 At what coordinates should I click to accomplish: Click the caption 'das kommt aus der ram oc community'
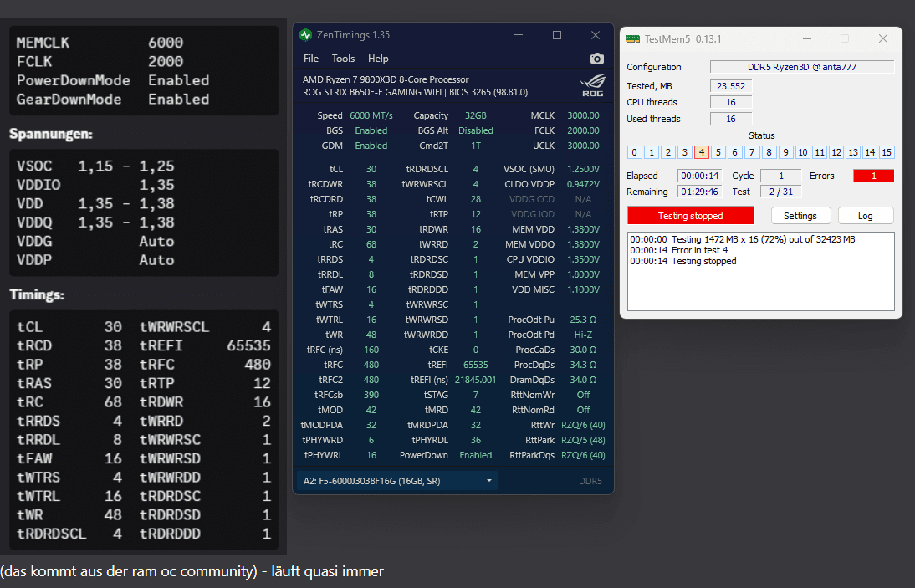[128, 571]
